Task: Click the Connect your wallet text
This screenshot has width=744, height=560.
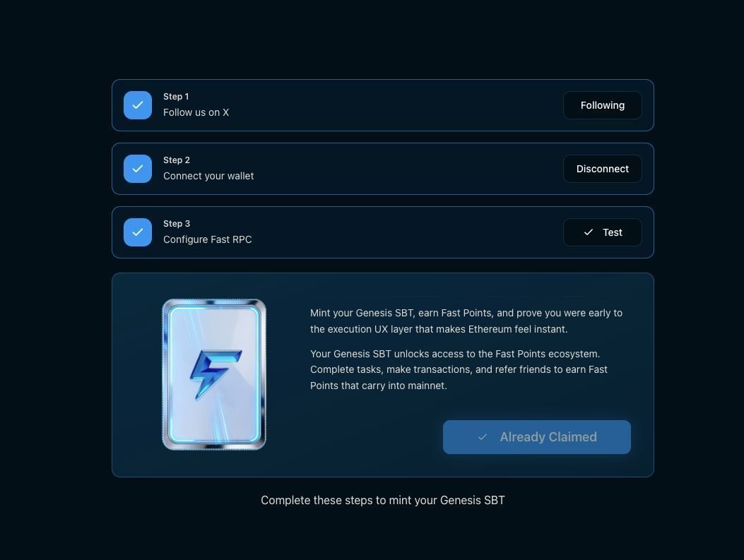Action: coord(208,176)
